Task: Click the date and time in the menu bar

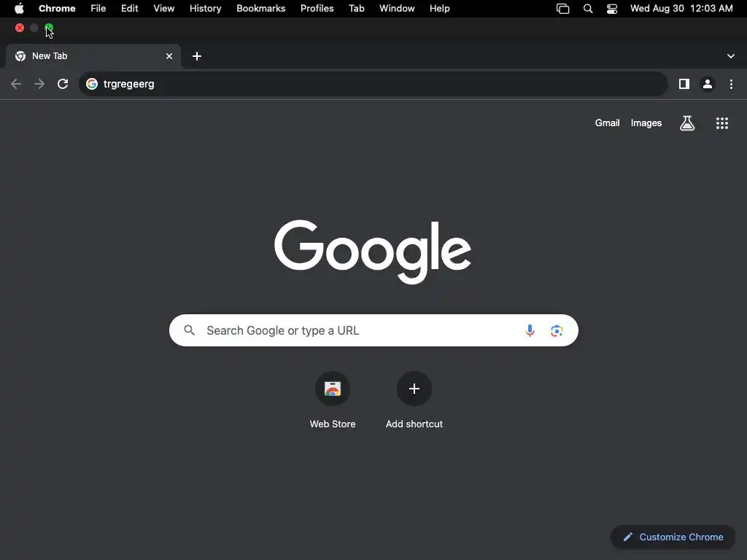Action: 681,9
